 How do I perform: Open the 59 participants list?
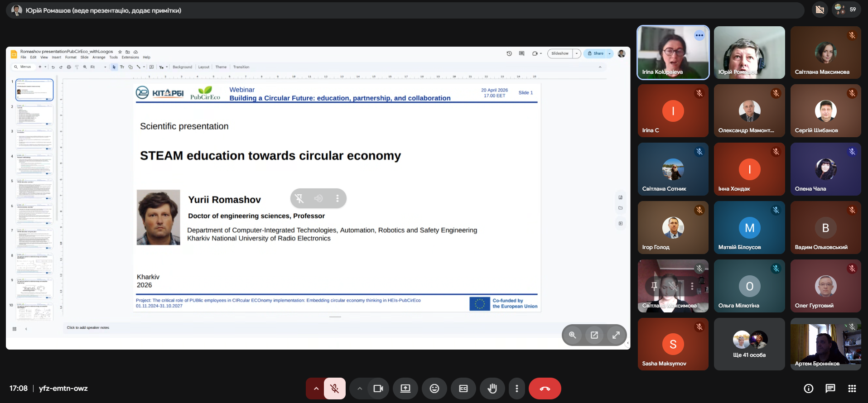click(846, 10)
